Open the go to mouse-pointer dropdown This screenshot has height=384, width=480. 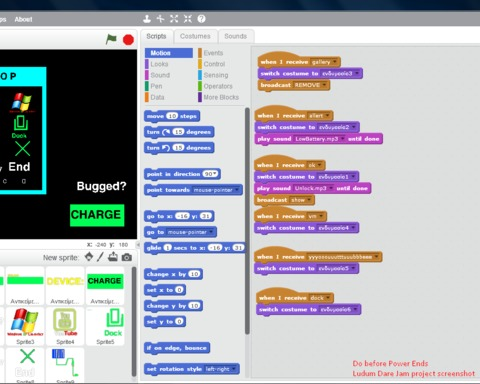pyautogui.click(x=211, y=232)
